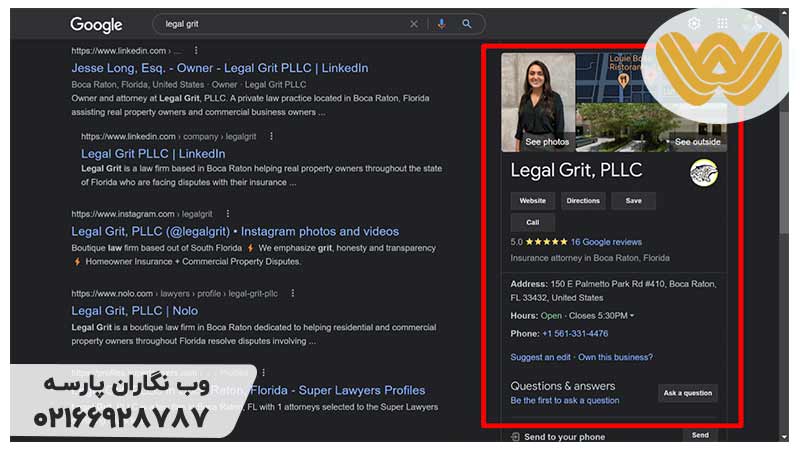Start voice search with microphone icon
Image resolution: width=800 pixels, height=450 pixels.
(x=442, y=24)
